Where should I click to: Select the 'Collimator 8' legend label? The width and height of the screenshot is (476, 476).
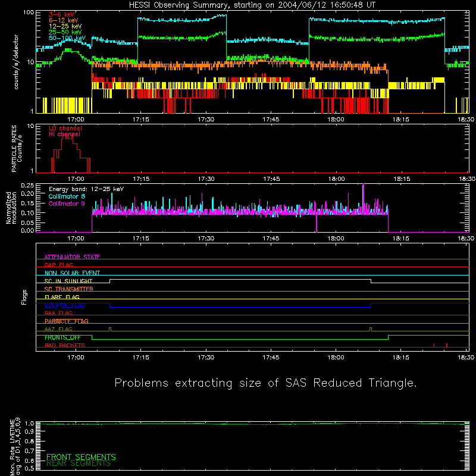point(67,196)
